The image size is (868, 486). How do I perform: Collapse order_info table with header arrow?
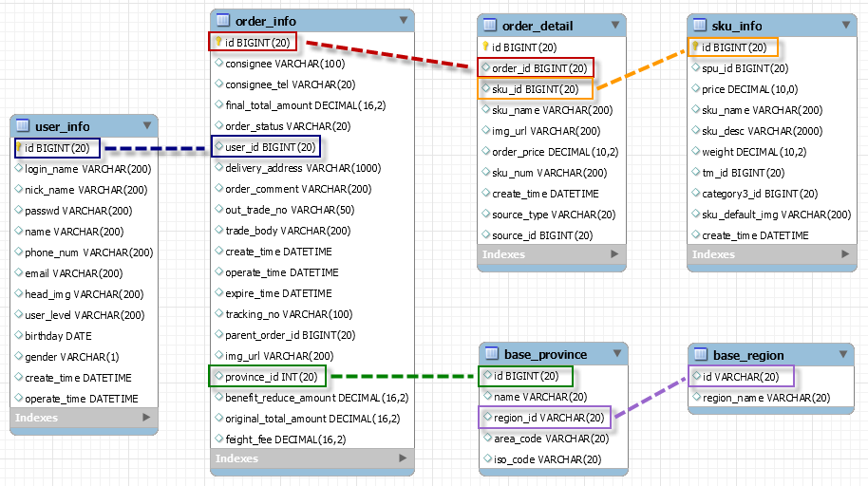(x=403, y=20)
